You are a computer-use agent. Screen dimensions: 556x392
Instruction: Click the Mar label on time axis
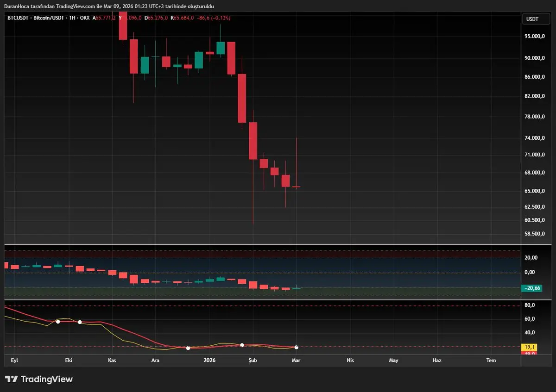click(x=297, y=360)
